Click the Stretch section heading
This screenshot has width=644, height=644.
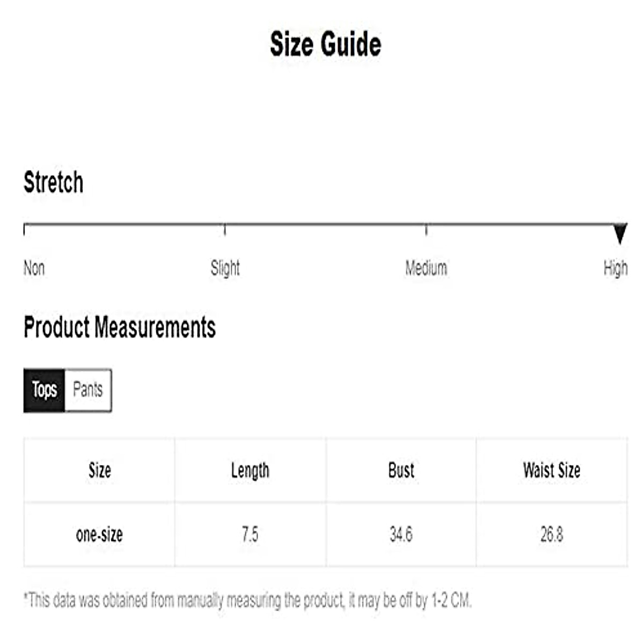coord(54,182)
